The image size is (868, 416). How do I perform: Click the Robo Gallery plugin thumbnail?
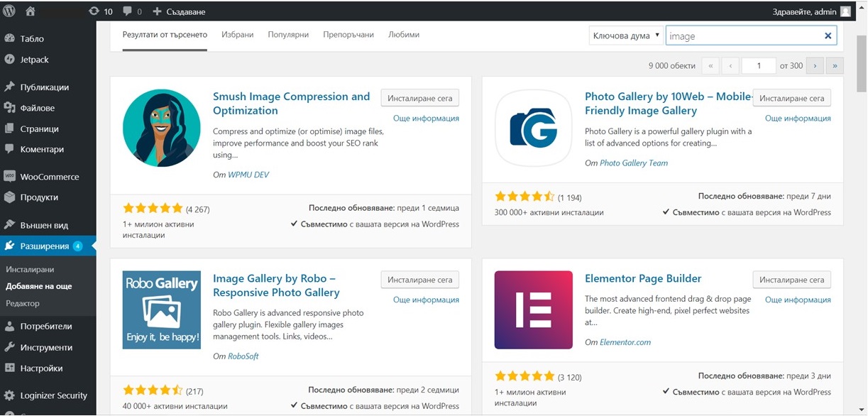(x=161, y=310)
